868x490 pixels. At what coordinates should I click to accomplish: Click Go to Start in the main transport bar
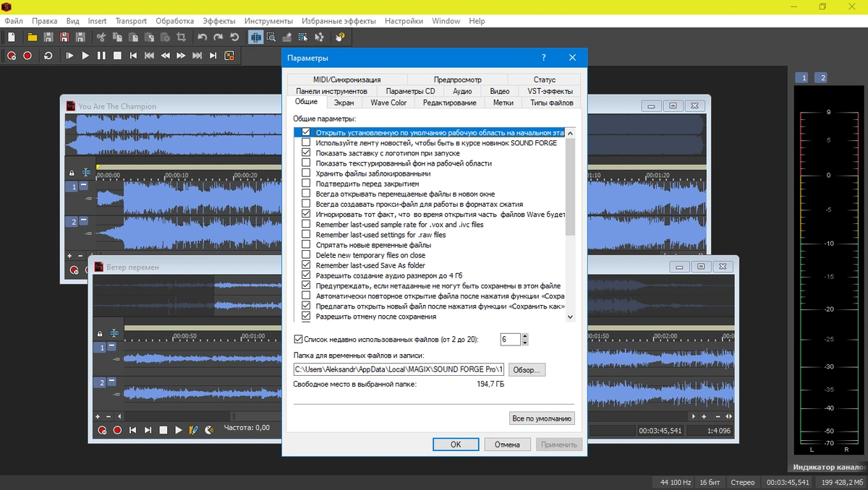pos(133,56)
